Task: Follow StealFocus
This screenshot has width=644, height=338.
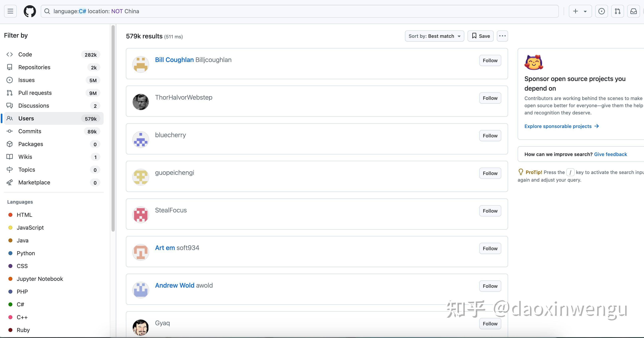Action: tap(490, 211)
